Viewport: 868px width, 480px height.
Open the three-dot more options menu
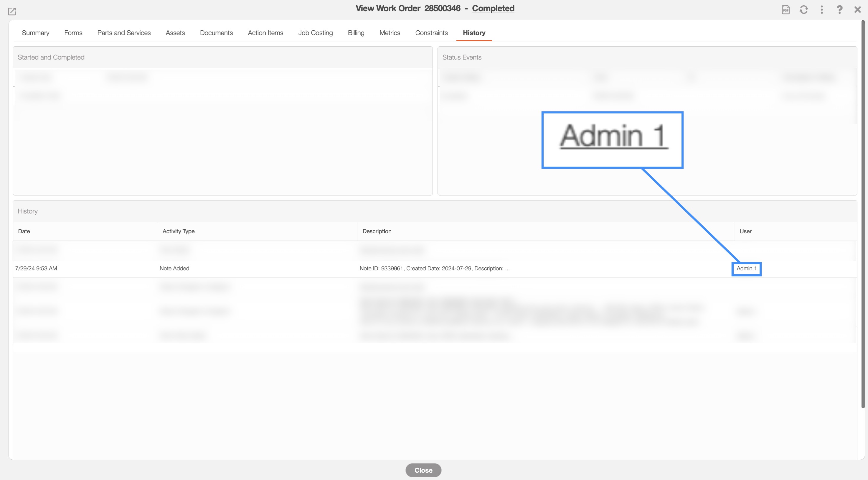click(821, 9)
